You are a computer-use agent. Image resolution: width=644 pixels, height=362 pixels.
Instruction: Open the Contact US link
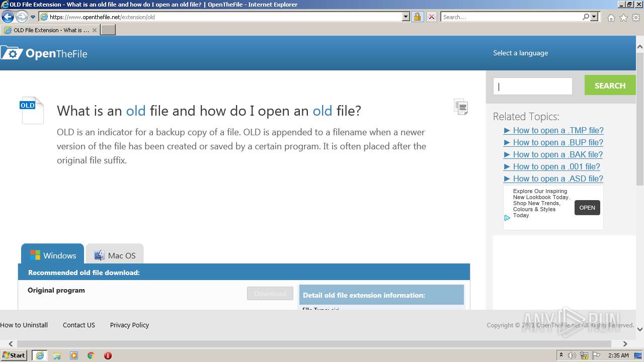(79, 325)
